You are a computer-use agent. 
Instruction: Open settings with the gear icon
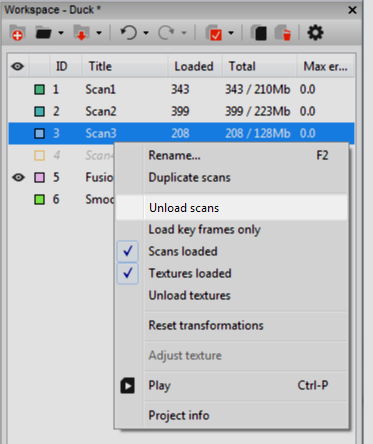pyautogui.click(x=315, y=33)
